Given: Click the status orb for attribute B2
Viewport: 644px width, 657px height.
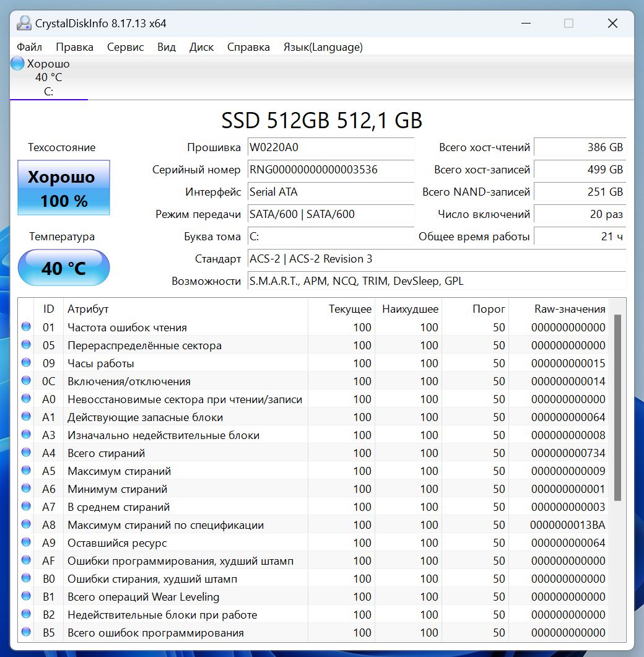Looking at the screenshot, I should [26, 614].
